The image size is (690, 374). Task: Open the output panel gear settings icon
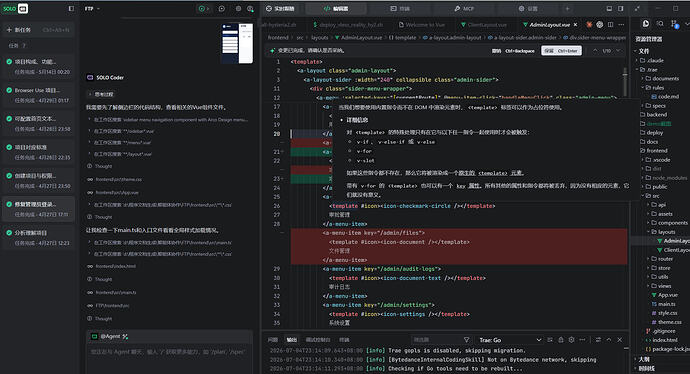click(571, 340)
